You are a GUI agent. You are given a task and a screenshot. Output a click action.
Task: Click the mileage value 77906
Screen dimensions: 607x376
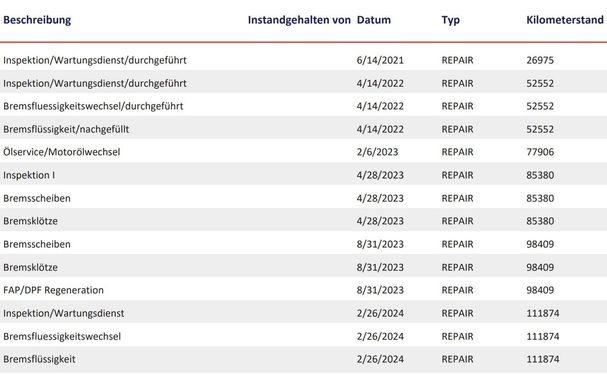click(x=540, y=152)
